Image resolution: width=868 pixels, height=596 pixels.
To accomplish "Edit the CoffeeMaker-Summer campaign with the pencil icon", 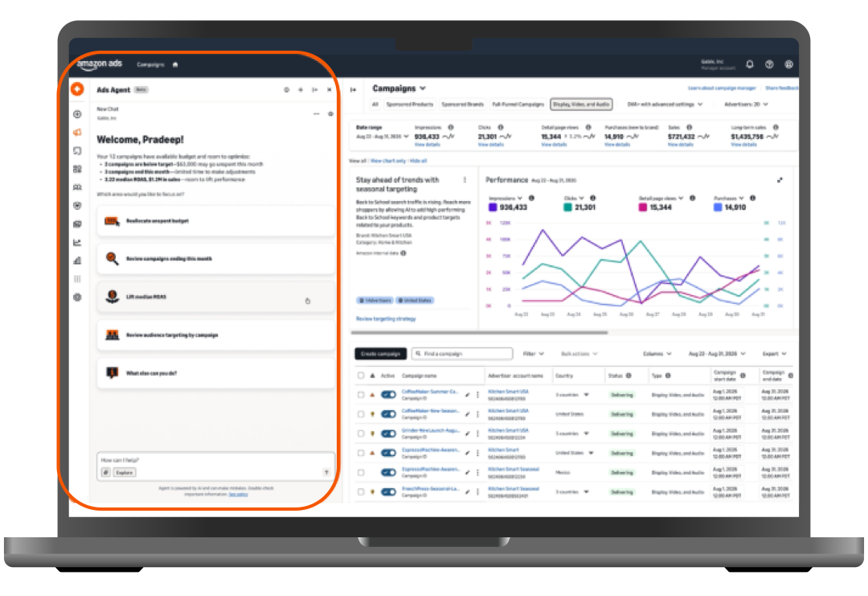I will [468, 395].
